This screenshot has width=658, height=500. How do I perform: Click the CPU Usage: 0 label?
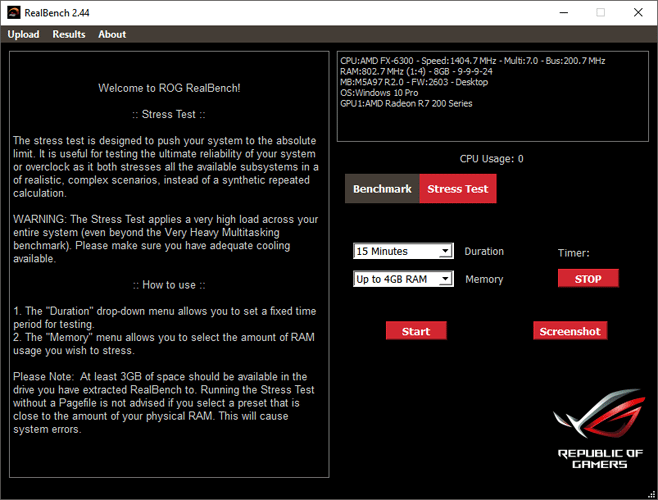pos(491,159)
